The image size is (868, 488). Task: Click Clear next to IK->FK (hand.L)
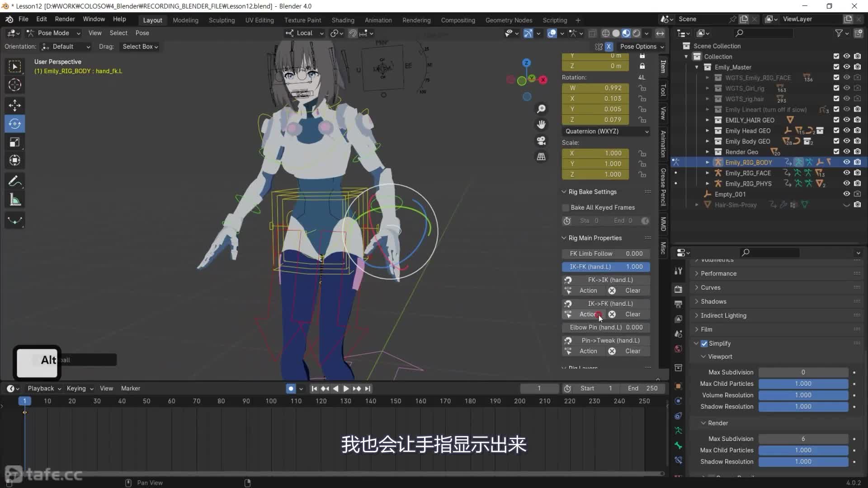(633, 314)
